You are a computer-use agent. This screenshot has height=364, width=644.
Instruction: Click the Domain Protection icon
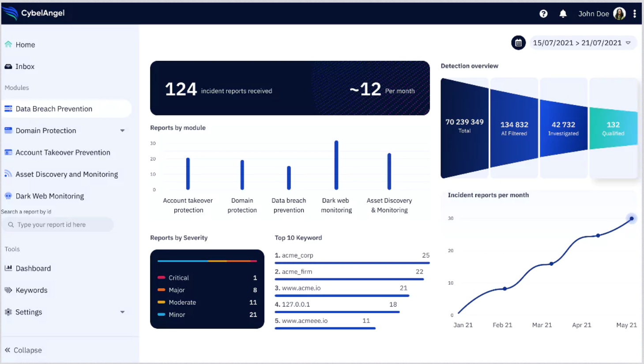[8, 130]
